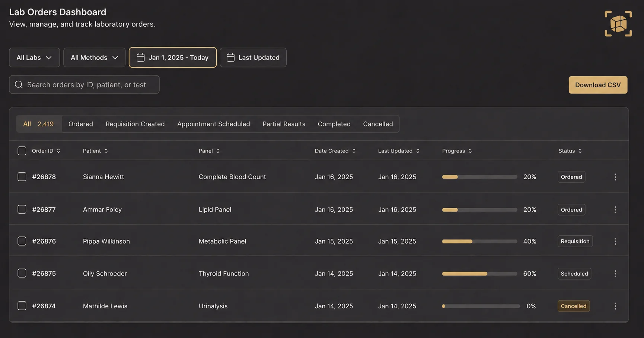Click the Requisition status badge
Viewport: 644px width, 338px height.
[x=575, y=241]
